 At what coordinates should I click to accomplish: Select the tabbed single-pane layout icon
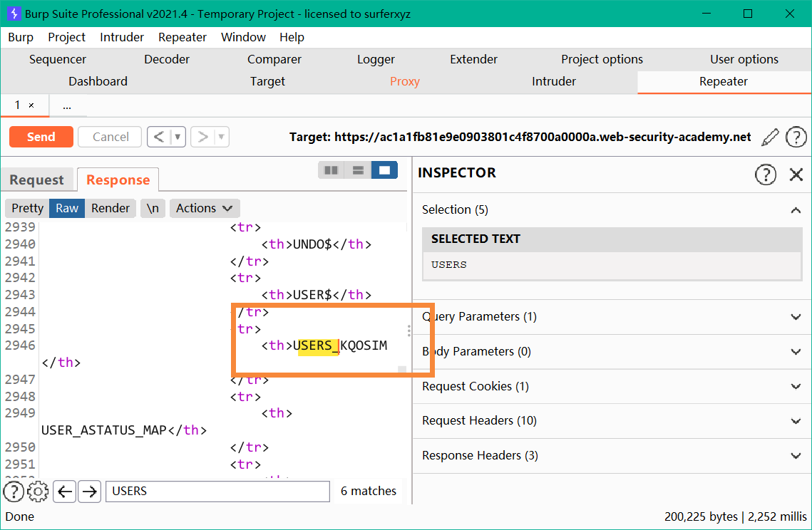[384, 170]
